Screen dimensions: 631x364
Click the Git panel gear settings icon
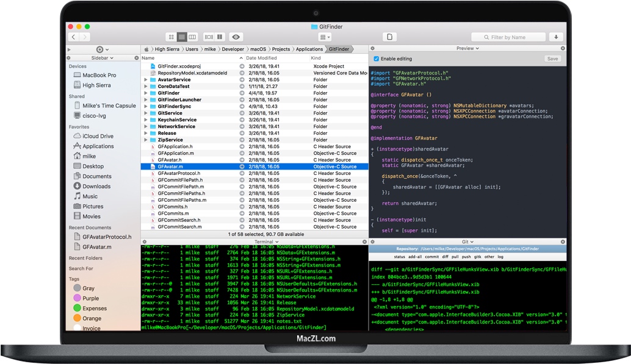373,242
